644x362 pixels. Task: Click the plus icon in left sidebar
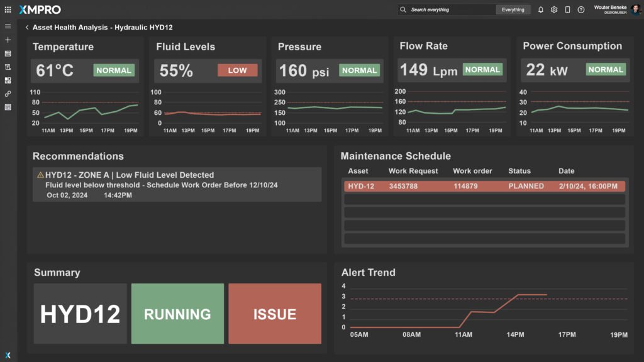pos(8,40)
